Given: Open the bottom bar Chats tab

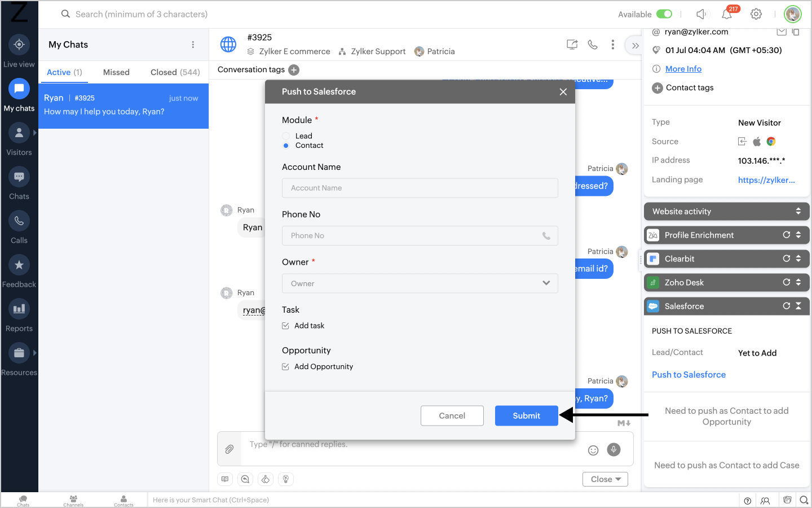Looking at the screenshot, I should pos(23,501).
